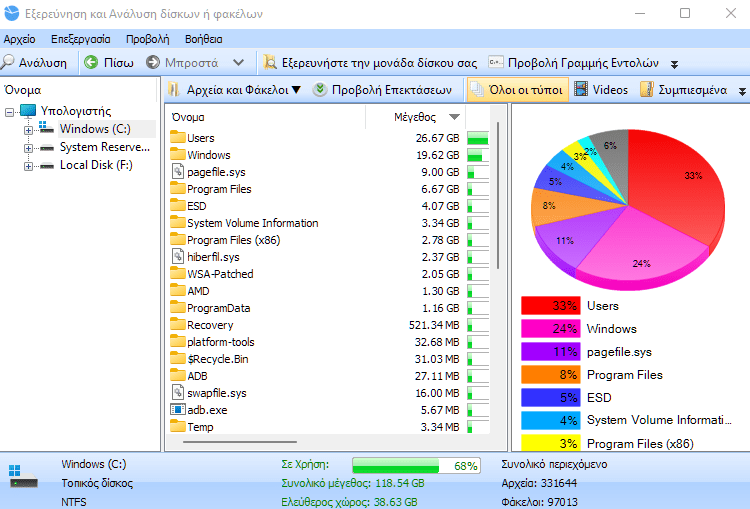Viewport: 750px width, 509px height.
Task: Open the Βοήθεια menu
Action: (x=204, y=39)
